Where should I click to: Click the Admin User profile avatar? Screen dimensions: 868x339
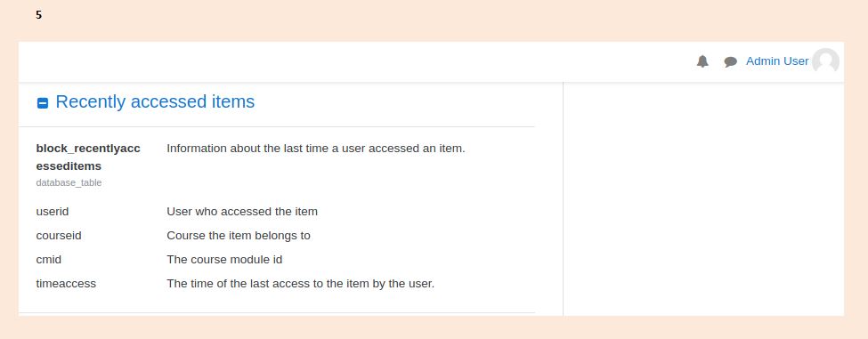[825, 61]
